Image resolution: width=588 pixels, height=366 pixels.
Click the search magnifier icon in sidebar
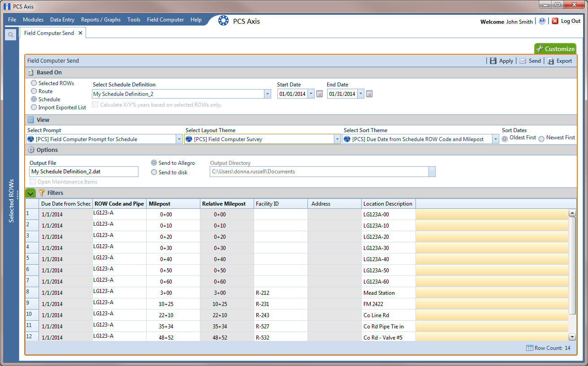pos(11,34)
